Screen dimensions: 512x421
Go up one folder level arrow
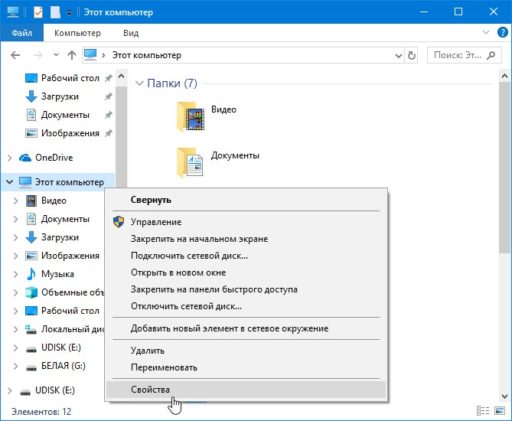point(72,55)
